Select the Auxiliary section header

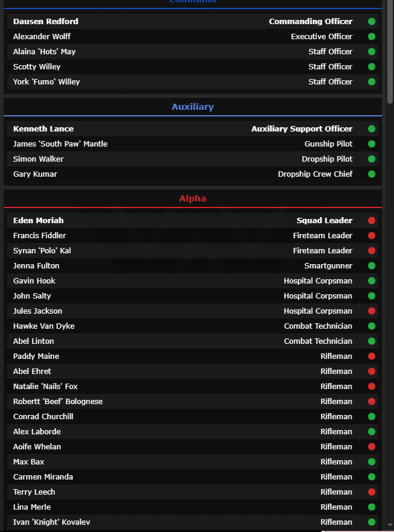[x=192, y=107]
